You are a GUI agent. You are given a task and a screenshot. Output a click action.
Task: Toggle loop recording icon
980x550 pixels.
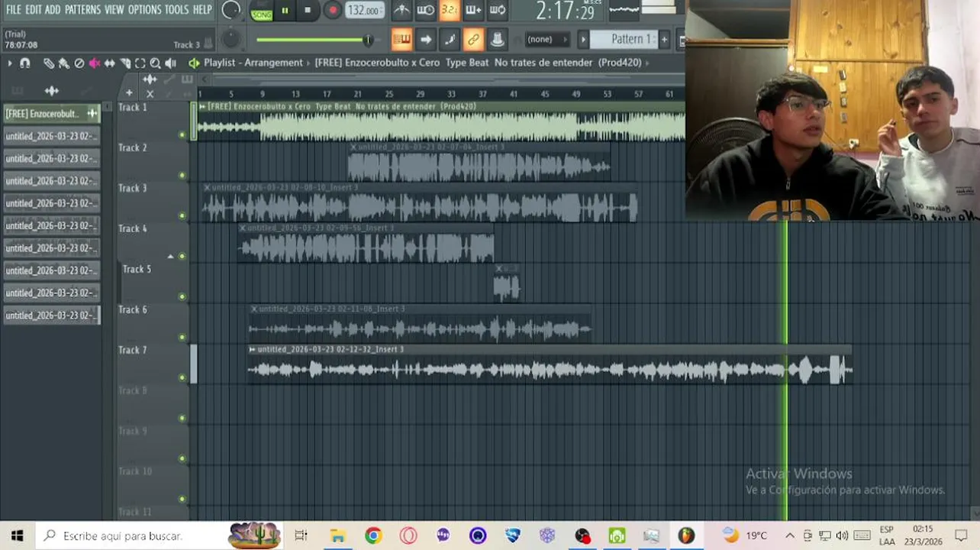click(498, 11)
